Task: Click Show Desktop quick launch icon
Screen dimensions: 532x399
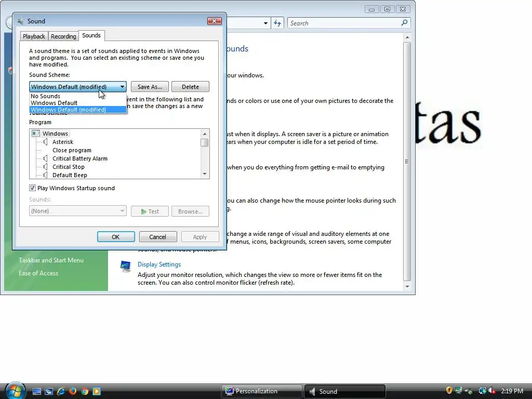Action: click(x=37, y=391)
